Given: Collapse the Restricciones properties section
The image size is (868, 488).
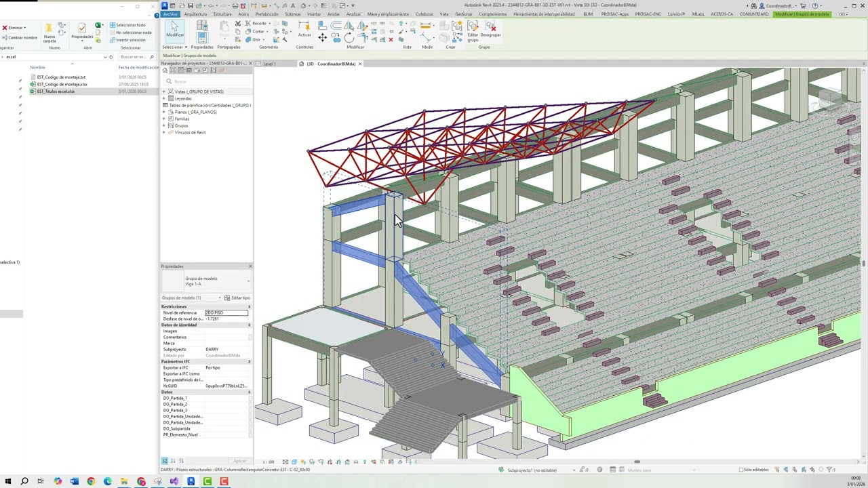Looking at the screenshot, I should coord(249,306).
